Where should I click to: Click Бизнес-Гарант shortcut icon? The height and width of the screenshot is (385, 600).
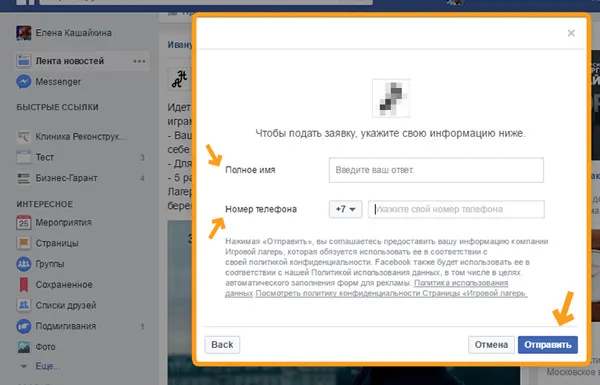[24, 178]
